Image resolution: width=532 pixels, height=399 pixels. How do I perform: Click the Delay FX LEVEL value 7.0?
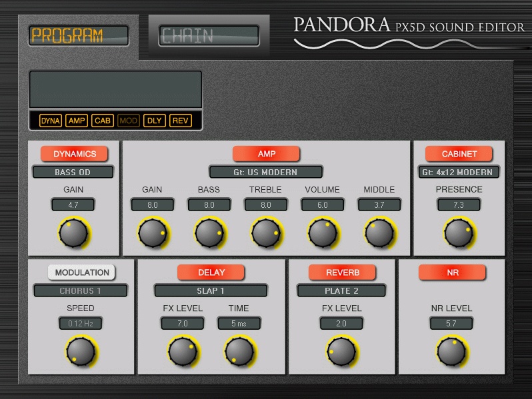coord(183,324)
